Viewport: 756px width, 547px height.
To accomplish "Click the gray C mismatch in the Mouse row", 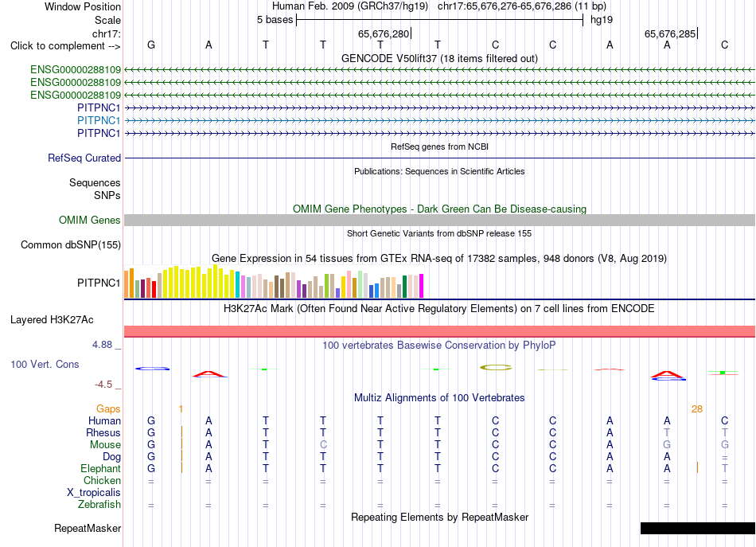I will point(323,444).
